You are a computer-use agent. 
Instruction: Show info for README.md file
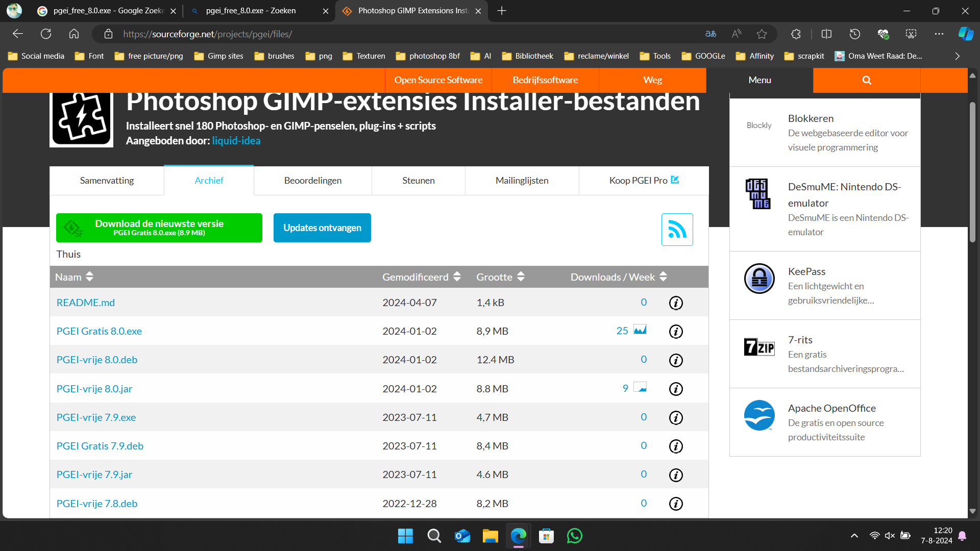click(x=676, y=303)
